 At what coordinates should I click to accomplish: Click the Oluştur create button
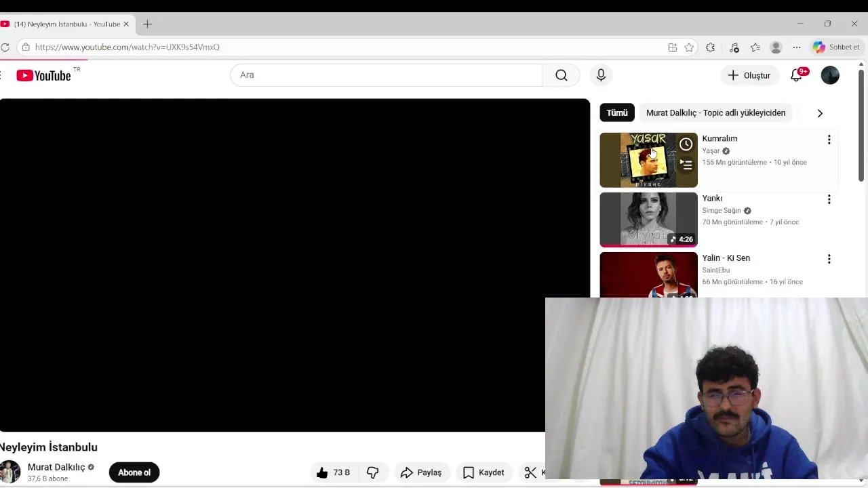pyautogui.click(x=749, y=75)
